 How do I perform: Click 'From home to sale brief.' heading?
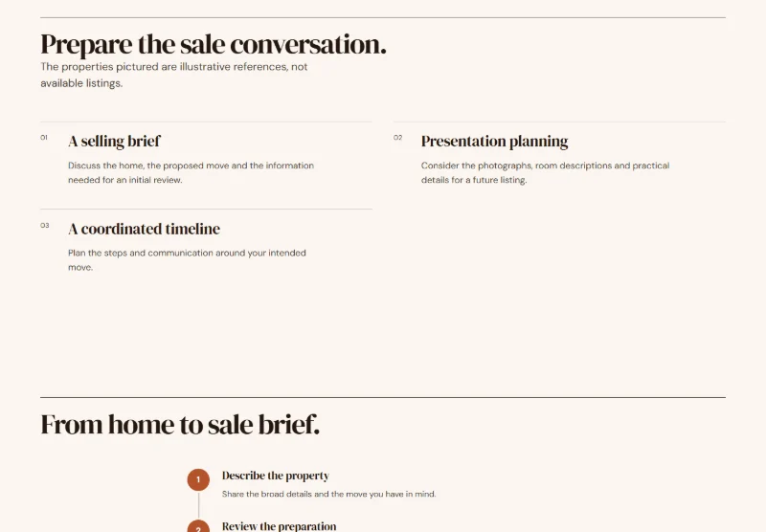pyautogui.click(x=180, y=424)
